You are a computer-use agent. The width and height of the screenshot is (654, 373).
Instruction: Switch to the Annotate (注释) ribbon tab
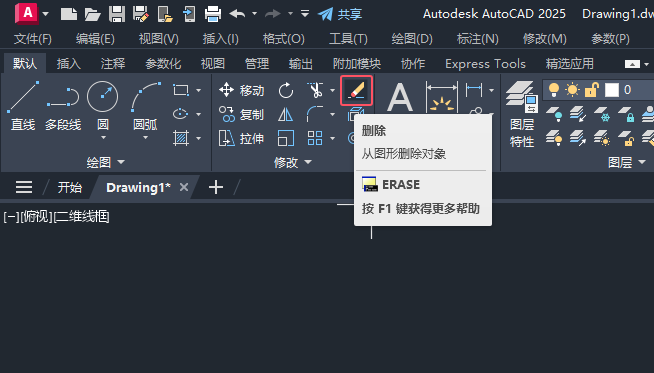tap(113, 64)
